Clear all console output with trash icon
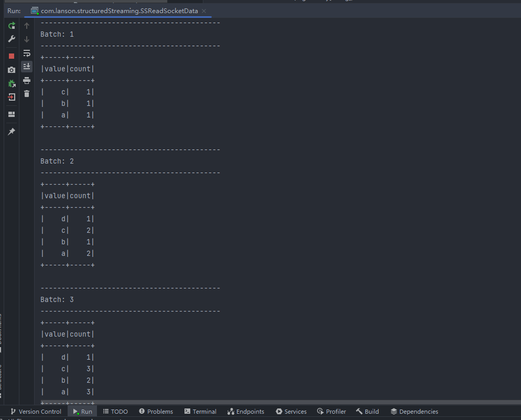Image resolution: width=521 pixels, height=420 pixels. (x=27, y=94)
